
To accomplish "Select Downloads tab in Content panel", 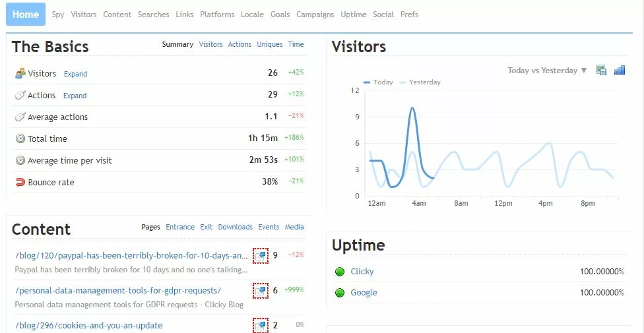I will coord(235,227).
